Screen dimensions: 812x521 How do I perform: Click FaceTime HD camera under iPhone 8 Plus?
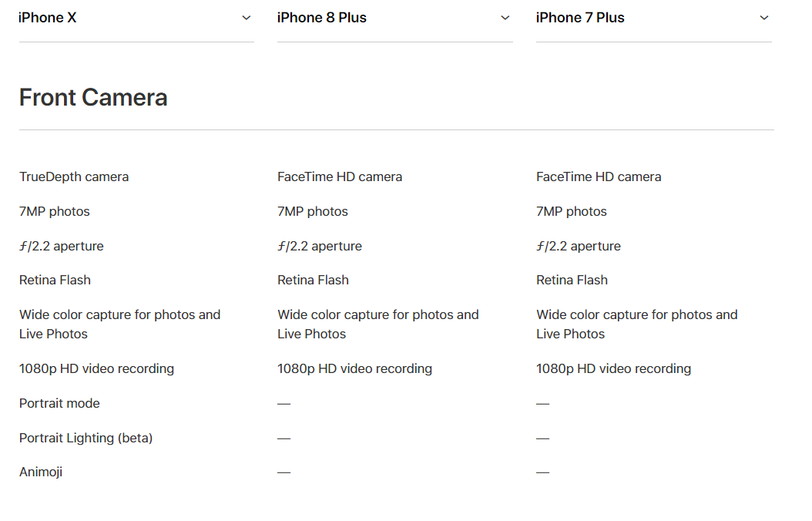340,176
